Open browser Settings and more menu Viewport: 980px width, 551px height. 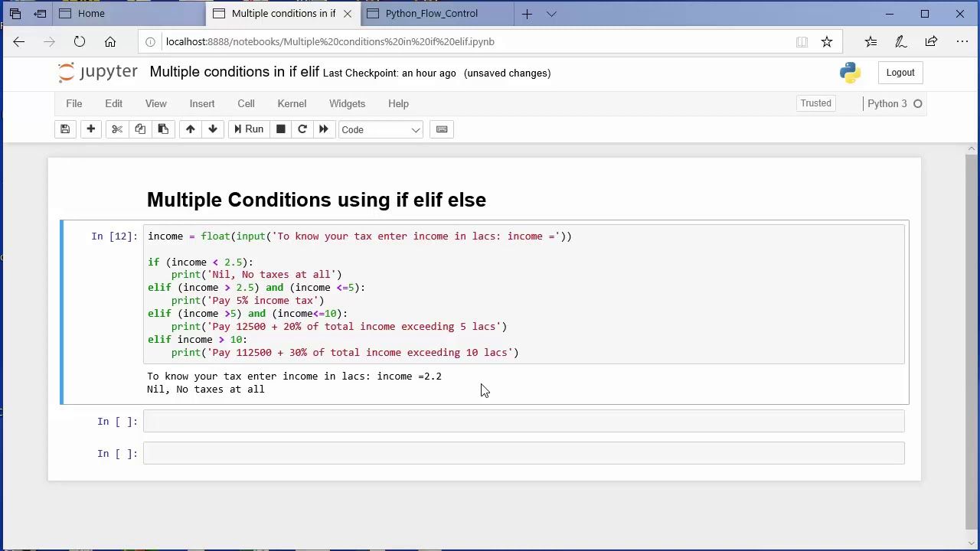[962, 42]
